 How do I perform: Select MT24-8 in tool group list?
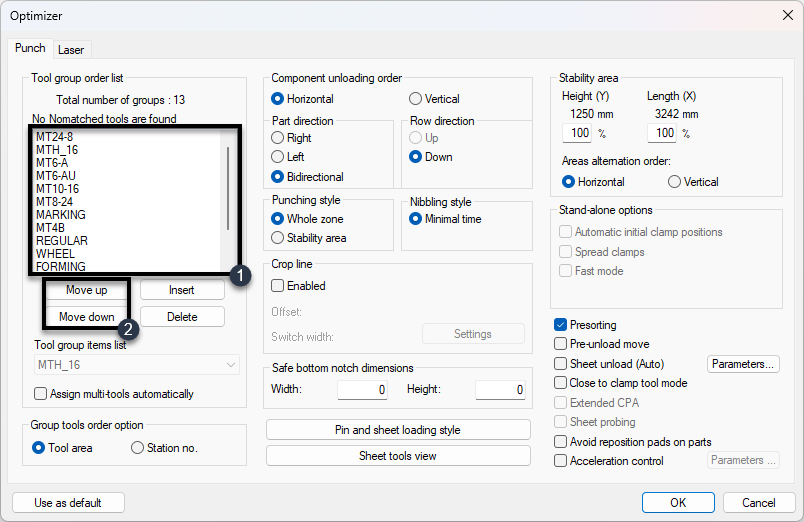coord(54,137)
